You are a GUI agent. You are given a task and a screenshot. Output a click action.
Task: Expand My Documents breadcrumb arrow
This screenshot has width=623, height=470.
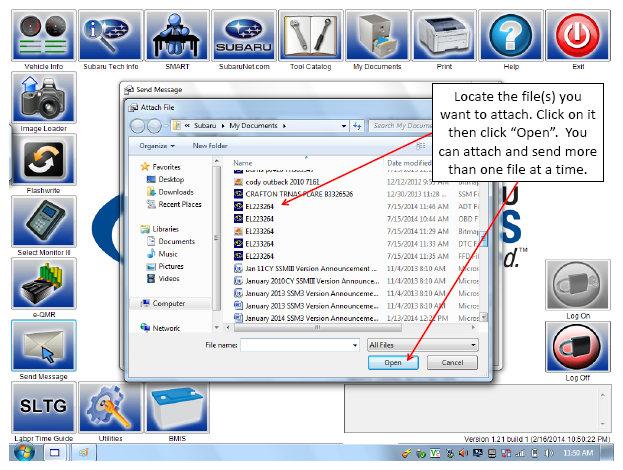[x=284, y=126]
